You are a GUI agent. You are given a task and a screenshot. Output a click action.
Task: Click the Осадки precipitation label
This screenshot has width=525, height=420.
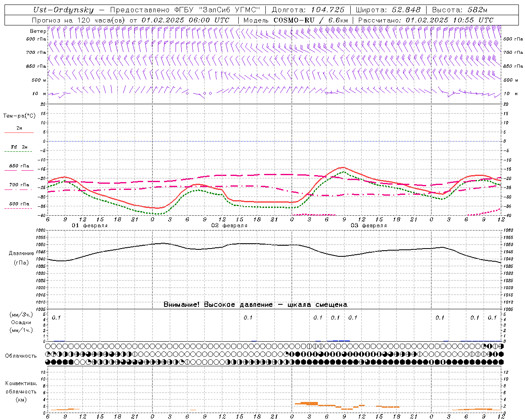pos(21,322)
